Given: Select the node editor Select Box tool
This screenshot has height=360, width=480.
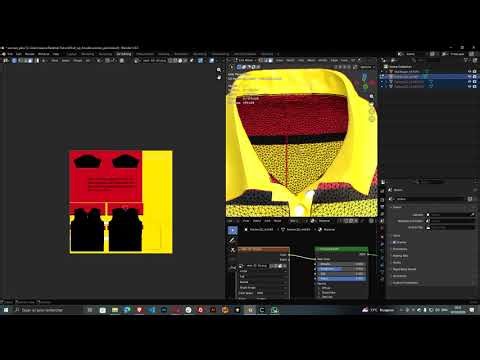Looking at the screenshot, I should tap(233, 230).
